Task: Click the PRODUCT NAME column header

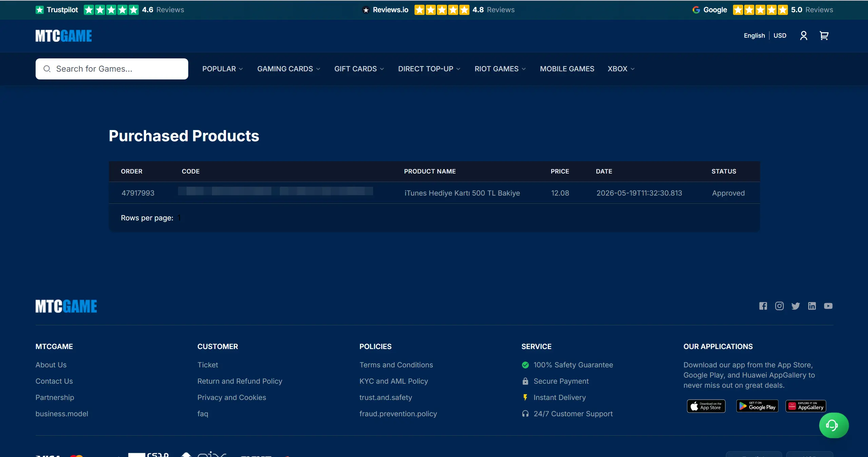Action: [430, 171]
